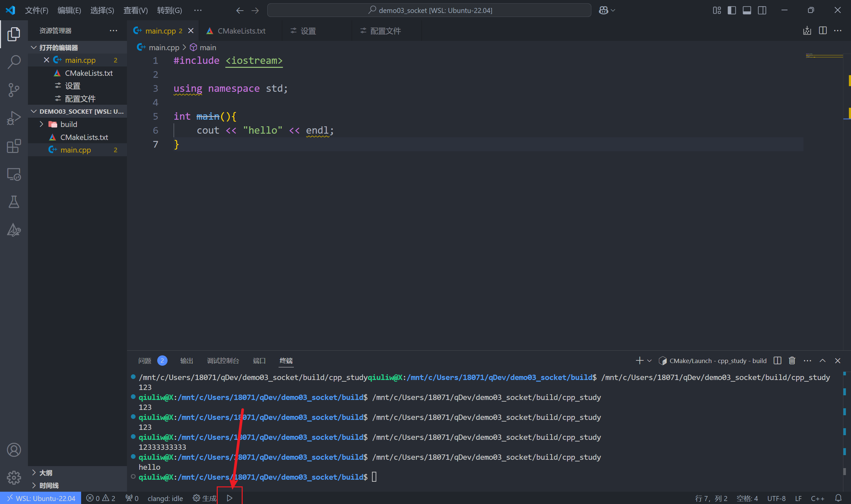851x504 pixels.
Task: Open Run and Debug view
Action: [x=14, y=118]
